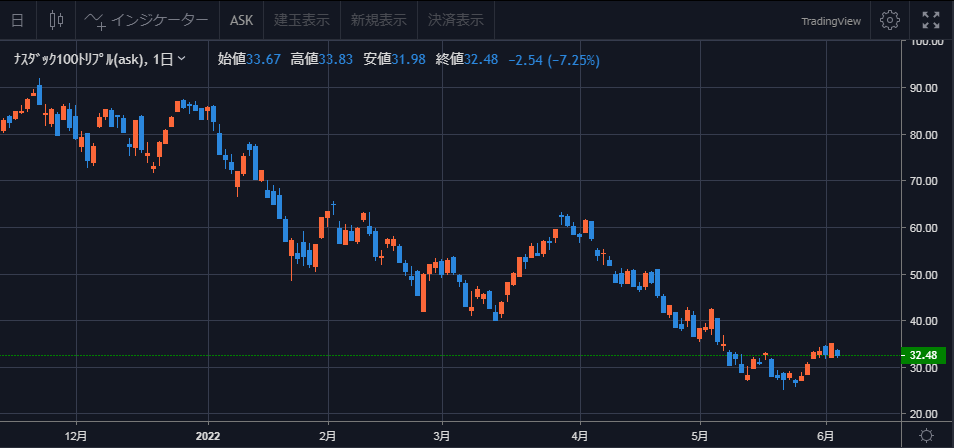The width and height of the screenshot is (954, 448).
Task: Click the 高値33.83 high price value
Action: (322, 60)
